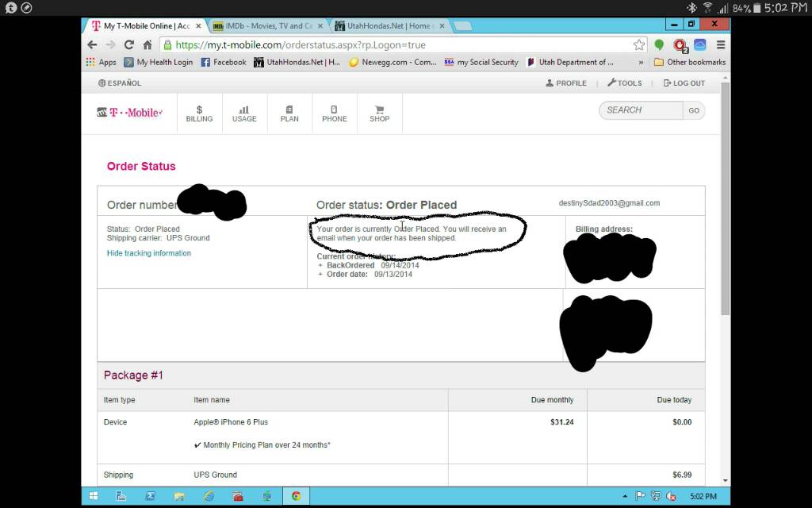The image size is (812, 508).
Task: Click the destinySdad2003@gmail.com email text
Action: (609, 203)
